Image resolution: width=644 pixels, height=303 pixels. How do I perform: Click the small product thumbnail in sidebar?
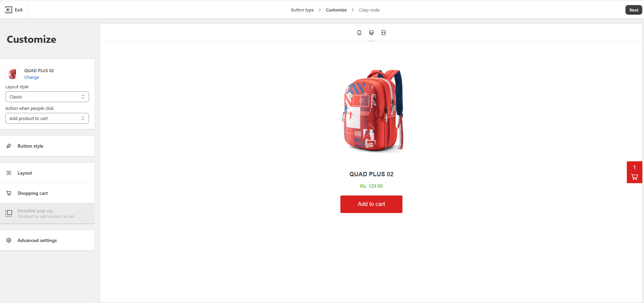[12, 74]
